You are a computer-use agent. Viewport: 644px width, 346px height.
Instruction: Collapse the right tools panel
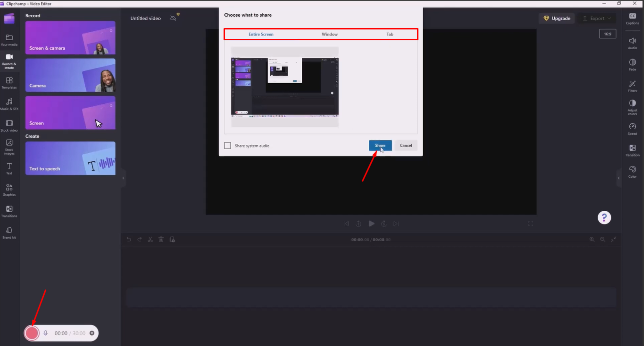click(x=618, y=178)
